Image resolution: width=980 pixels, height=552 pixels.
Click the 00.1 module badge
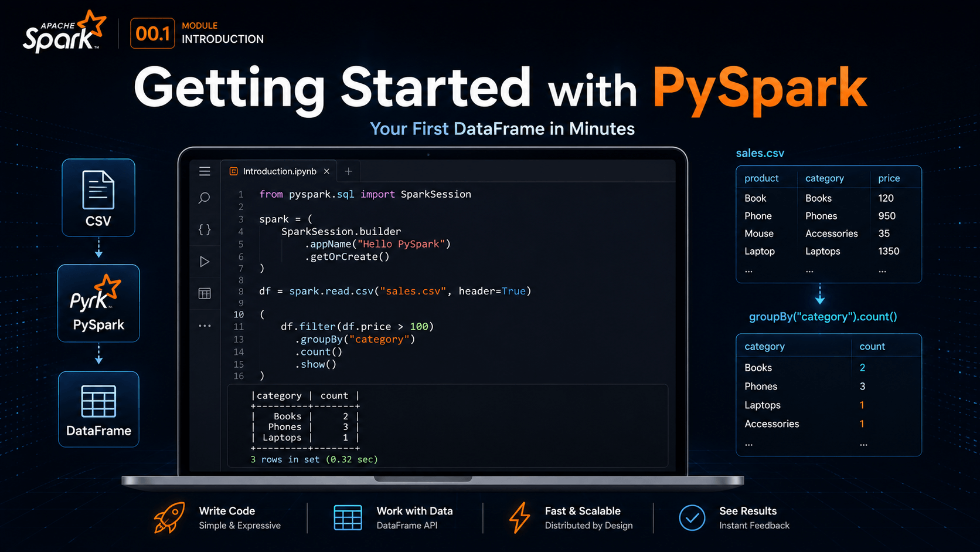tap(152, 33)
